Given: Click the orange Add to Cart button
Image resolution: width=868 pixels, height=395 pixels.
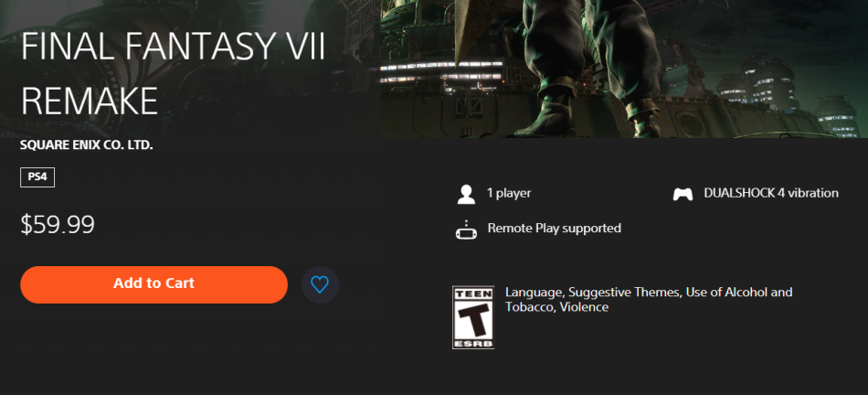Looking at the screenshot, I should tap(153, 284).
